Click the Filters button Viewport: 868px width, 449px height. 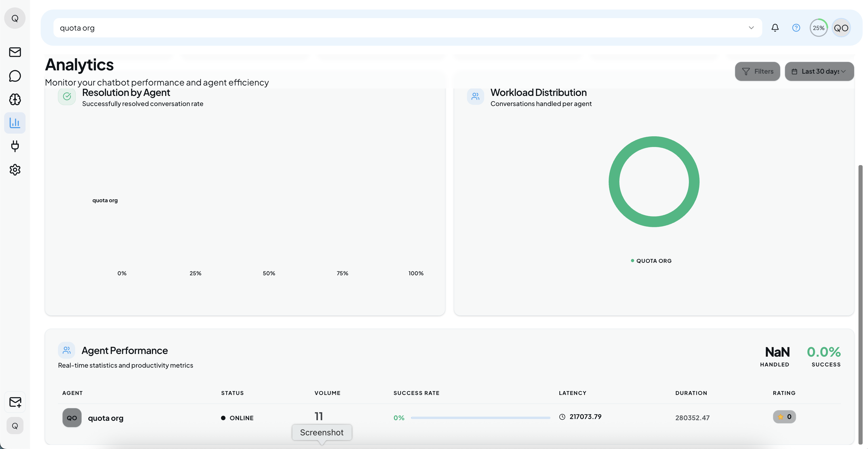pyautogui.click(x=757, y=71)
